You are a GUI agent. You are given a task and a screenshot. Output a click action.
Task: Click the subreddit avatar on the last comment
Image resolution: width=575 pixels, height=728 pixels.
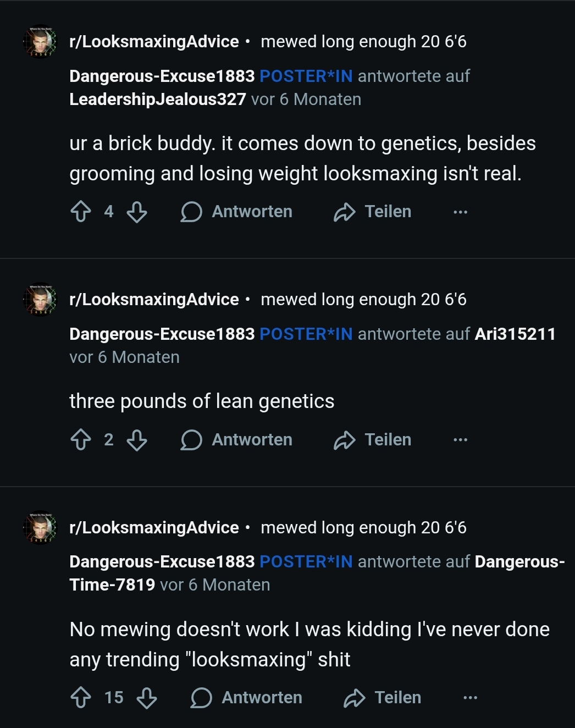[40, 528]
